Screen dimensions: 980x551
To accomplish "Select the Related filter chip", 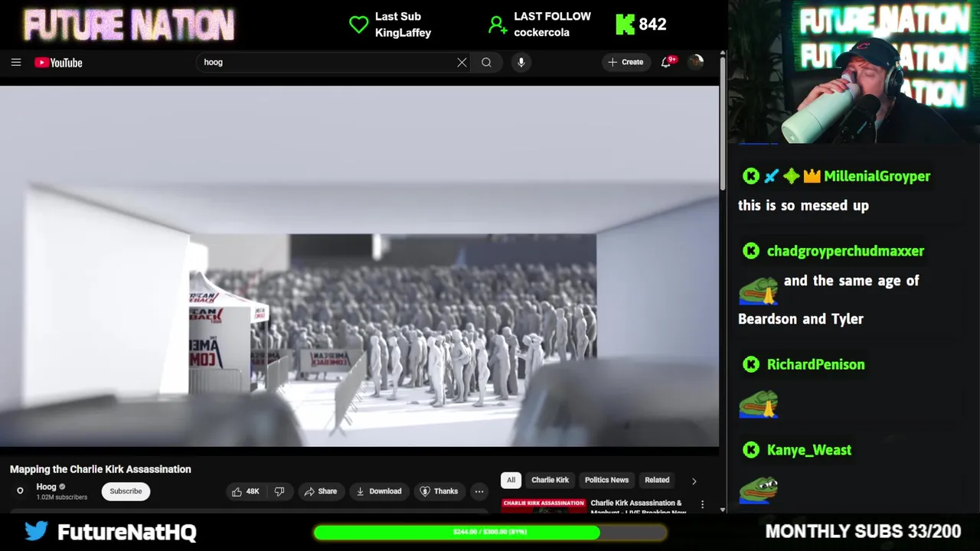I will pos(657,480).
